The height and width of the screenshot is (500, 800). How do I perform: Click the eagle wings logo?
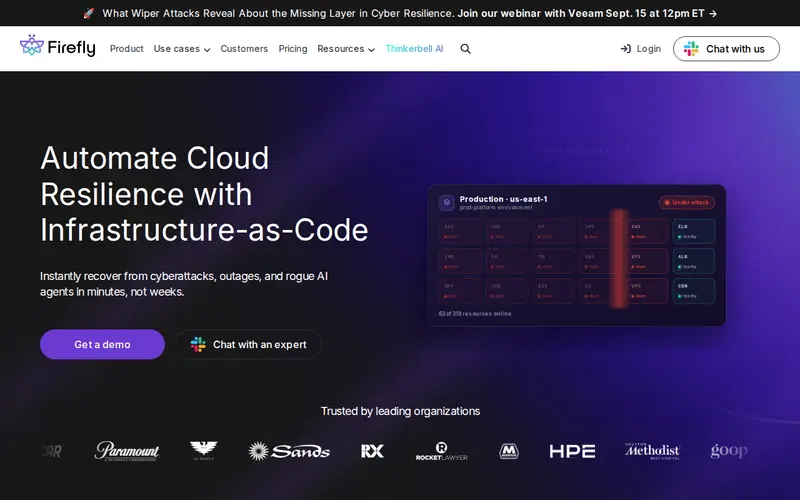coord(204,451)
